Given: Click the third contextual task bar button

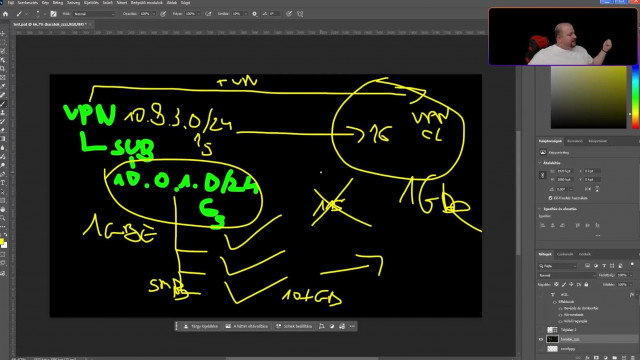Looking at the screenshot, I should (293, 326).
